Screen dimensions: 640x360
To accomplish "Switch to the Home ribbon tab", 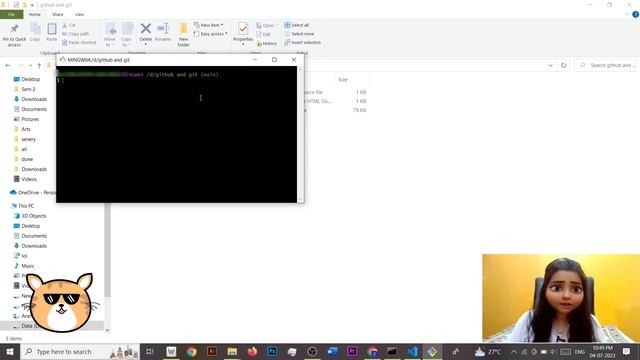I will coord(35,15).
